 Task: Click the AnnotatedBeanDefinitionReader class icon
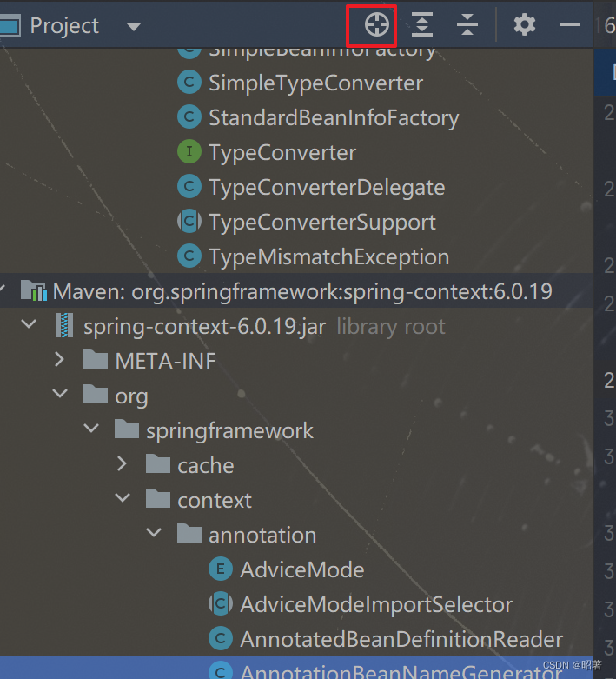click(x=221, y=638)
